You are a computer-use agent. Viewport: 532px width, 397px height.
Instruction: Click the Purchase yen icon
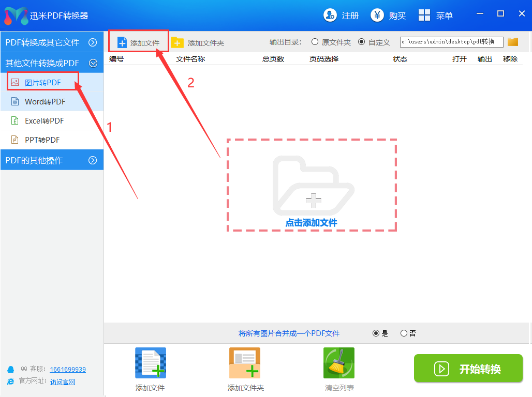click(x=377, y=16)
